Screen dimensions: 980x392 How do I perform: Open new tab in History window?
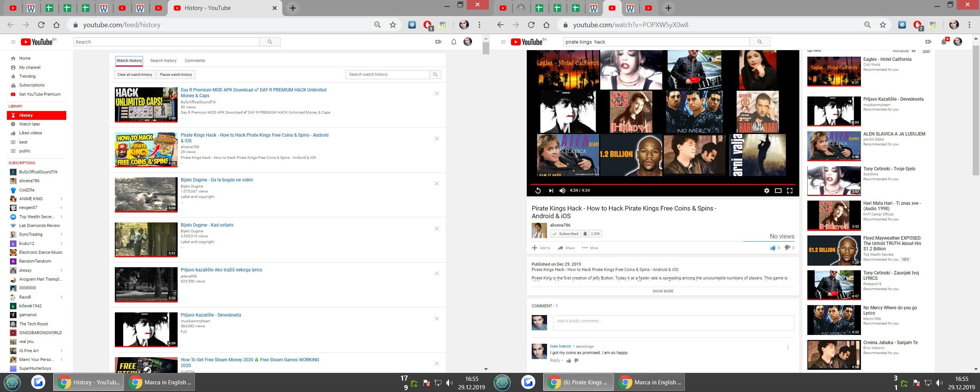click(x=293, y=8)
